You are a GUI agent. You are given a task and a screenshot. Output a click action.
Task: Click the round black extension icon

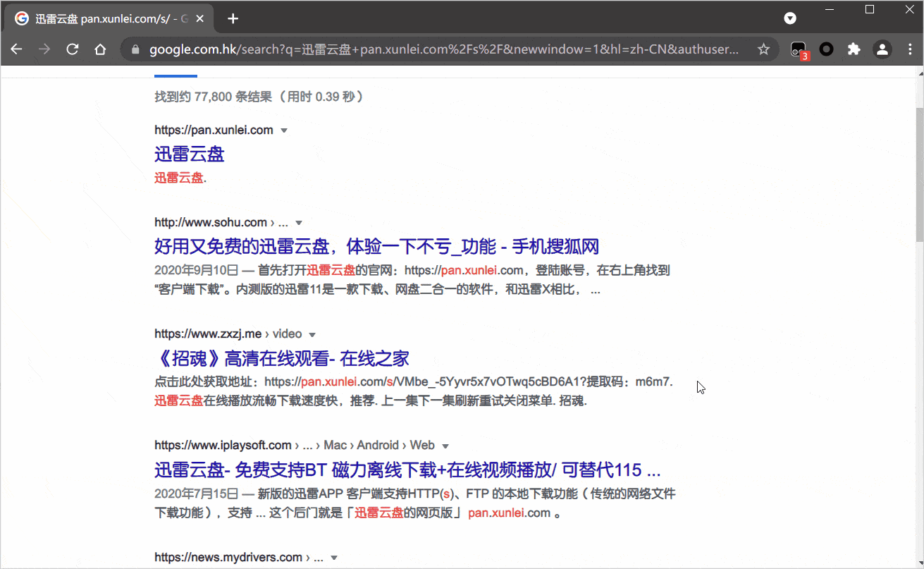click(826, 49)
